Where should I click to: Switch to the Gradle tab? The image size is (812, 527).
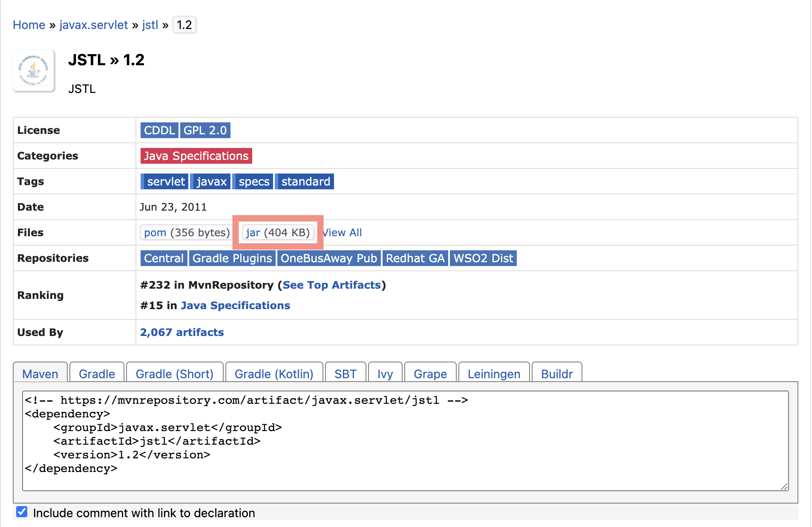tap(97, 373)
